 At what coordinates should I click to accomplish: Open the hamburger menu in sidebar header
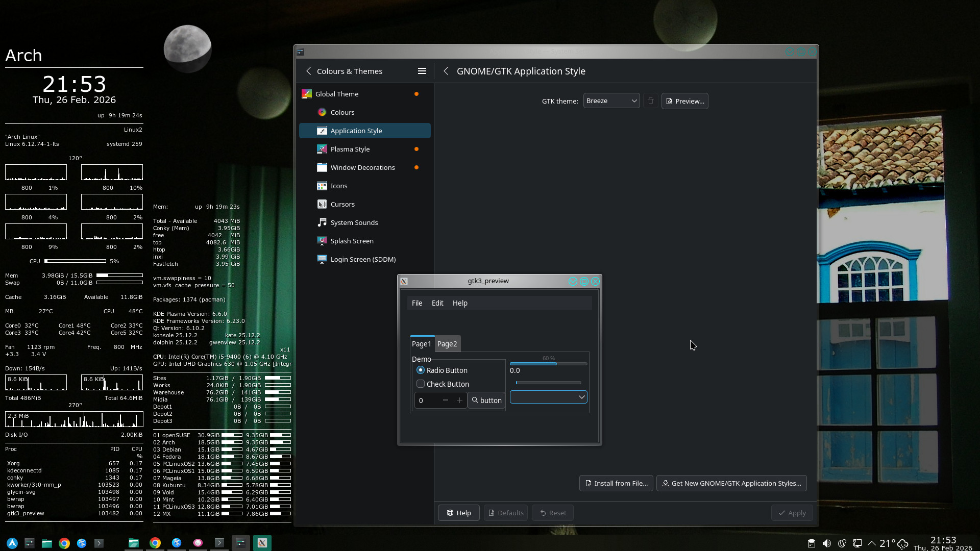[x=422, y=71]
